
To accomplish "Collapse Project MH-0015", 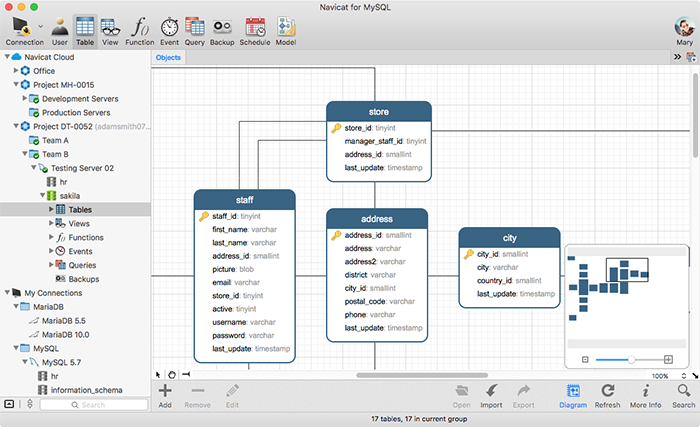I will [16, 84].
